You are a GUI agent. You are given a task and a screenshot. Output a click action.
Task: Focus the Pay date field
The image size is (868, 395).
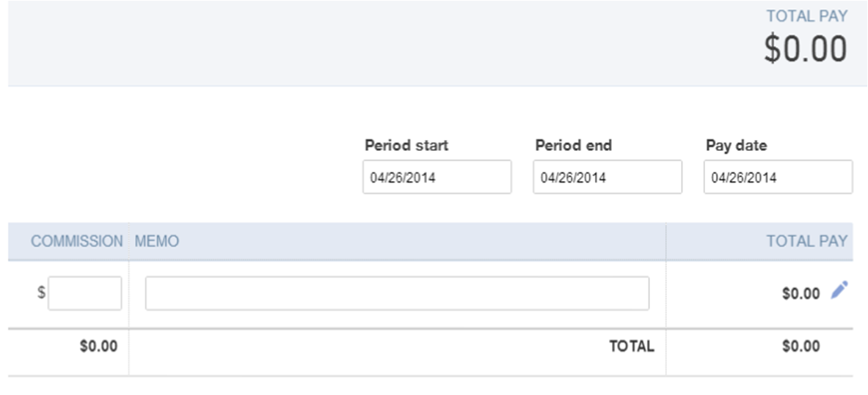pos(778,177)
